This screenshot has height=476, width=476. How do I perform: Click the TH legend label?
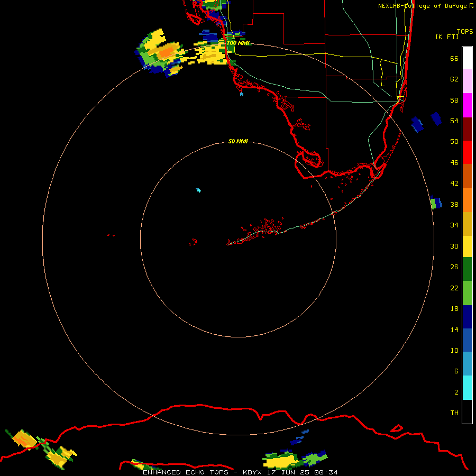point(454,413)
